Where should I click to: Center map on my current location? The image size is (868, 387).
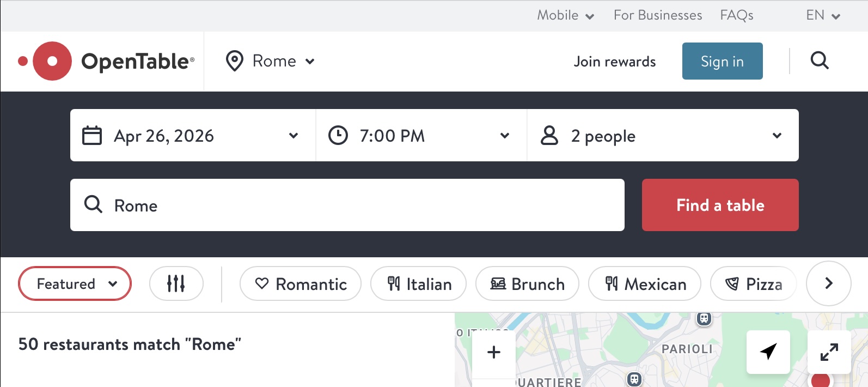(768, 352)
